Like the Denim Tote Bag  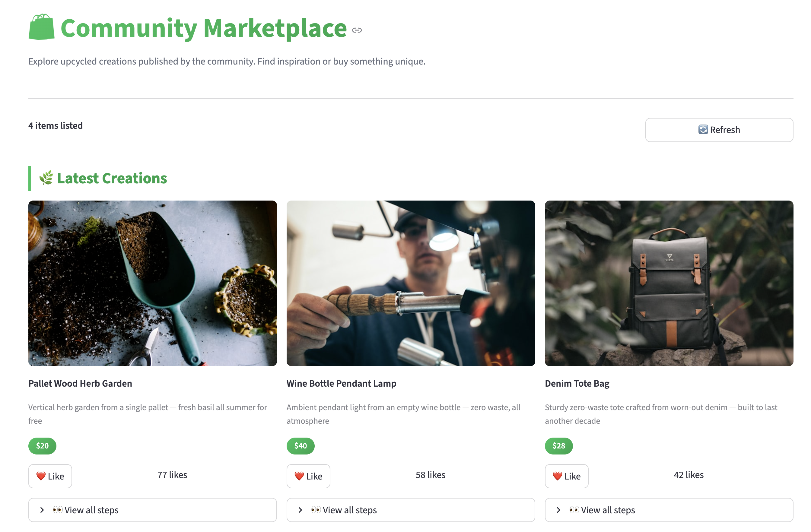[x=566, y=476]
